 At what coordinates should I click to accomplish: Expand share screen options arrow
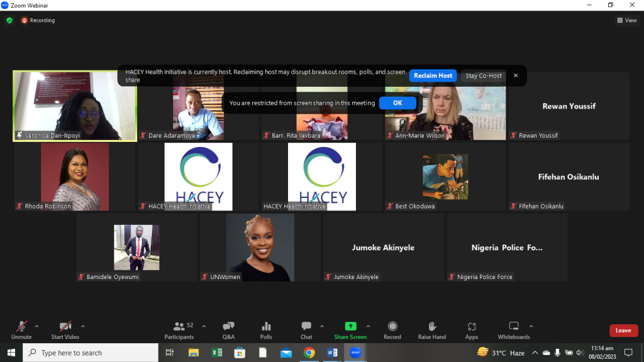(368, 327)
